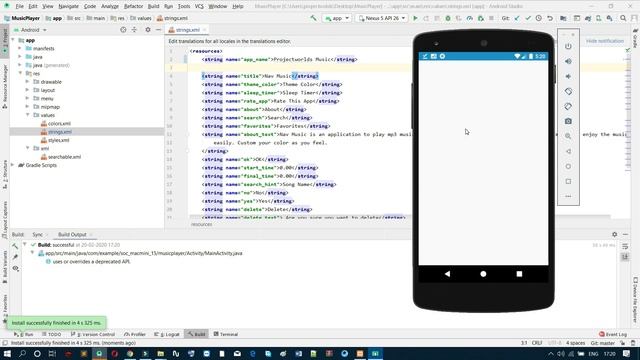Expand the drawable folder
Screen dimensions: 640x360
coord(27,82)
